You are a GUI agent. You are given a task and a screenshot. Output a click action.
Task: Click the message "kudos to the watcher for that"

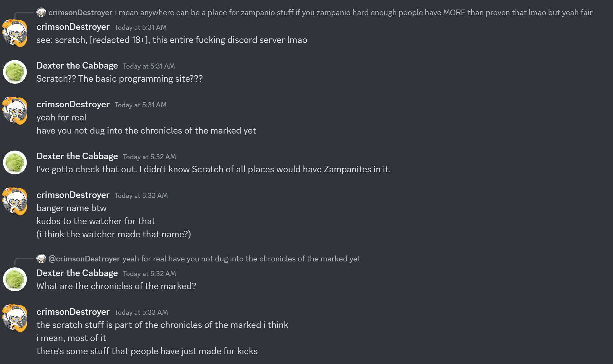96,221
